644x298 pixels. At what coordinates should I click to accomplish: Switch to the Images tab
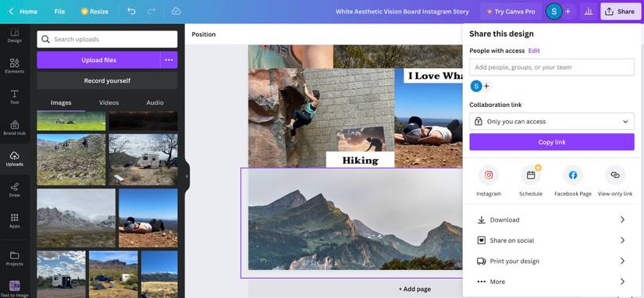click(x=61, y=103)
